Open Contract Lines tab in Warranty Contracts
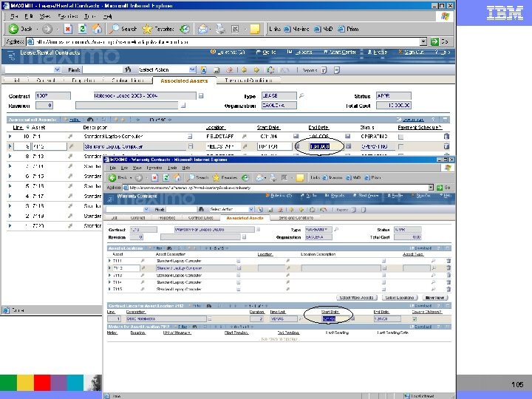Viewport: 532px width, 399px height. [200, 218]
